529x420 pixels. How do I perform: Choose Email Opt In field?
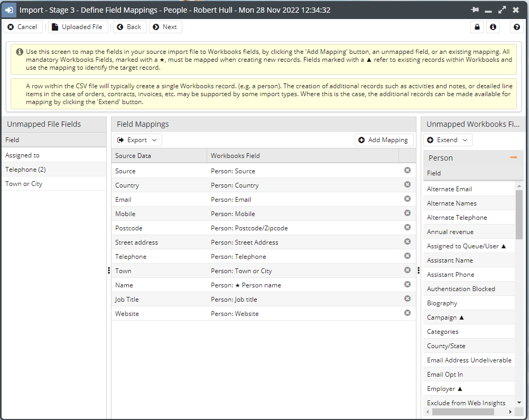[x=469, y=374]
